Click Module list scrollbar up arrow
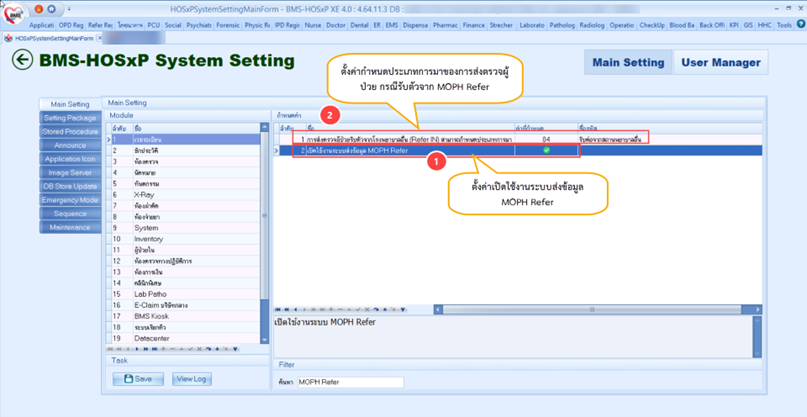Viewport: 807px width, 417px height. pyautogui.click(x=265, y=127)
